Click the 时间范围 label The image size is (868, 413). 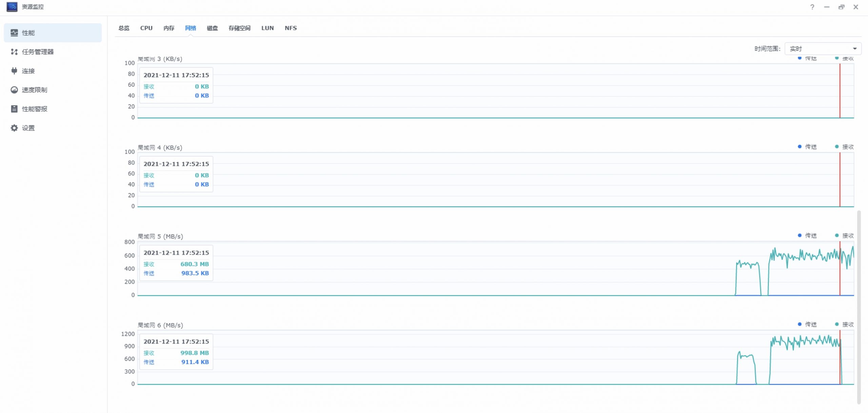click(768, 48)
